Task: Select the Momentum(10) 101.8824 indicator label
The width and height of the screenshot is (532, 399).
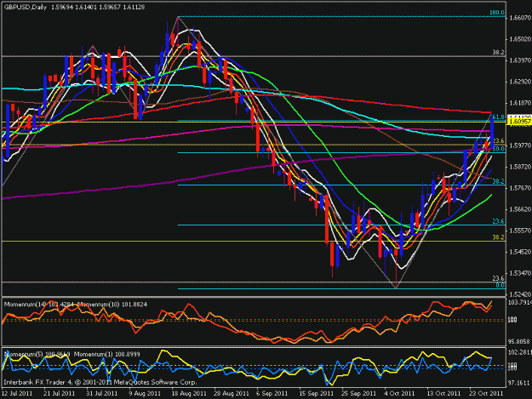Action: (112, 305)
